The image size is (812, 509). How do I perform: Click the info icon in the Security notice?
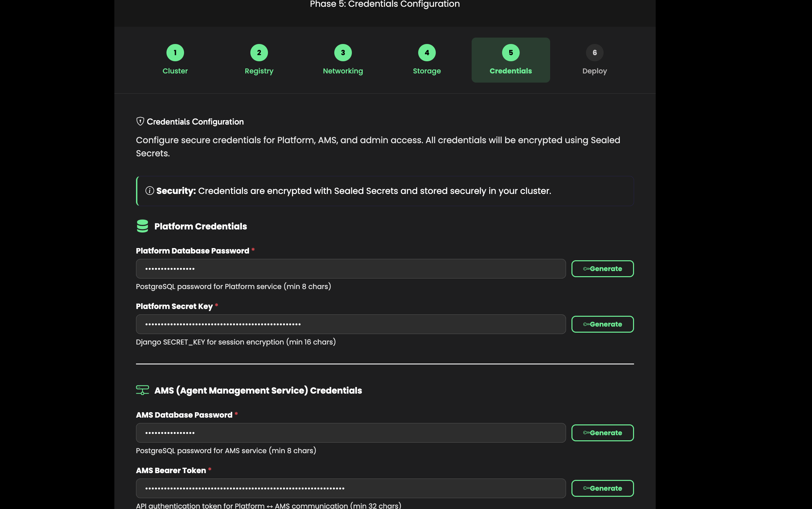pos(149,191)
